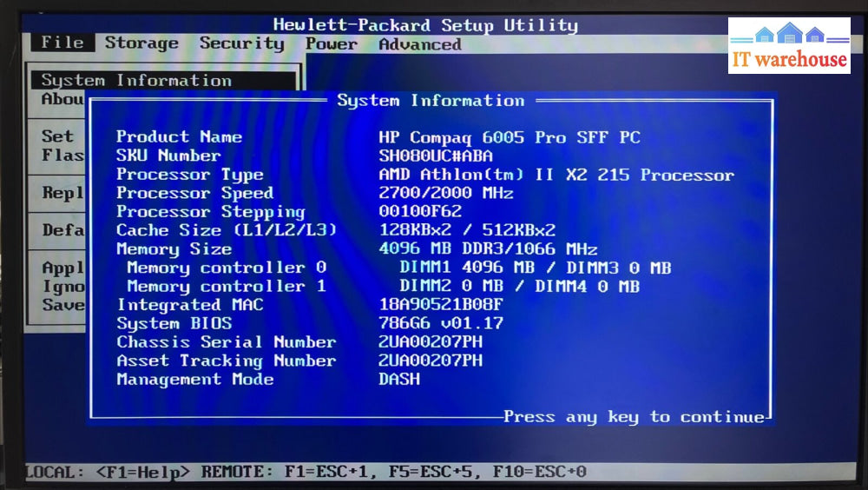Click Cache Size (L1/L2/L3) label

tap(227, 230)
